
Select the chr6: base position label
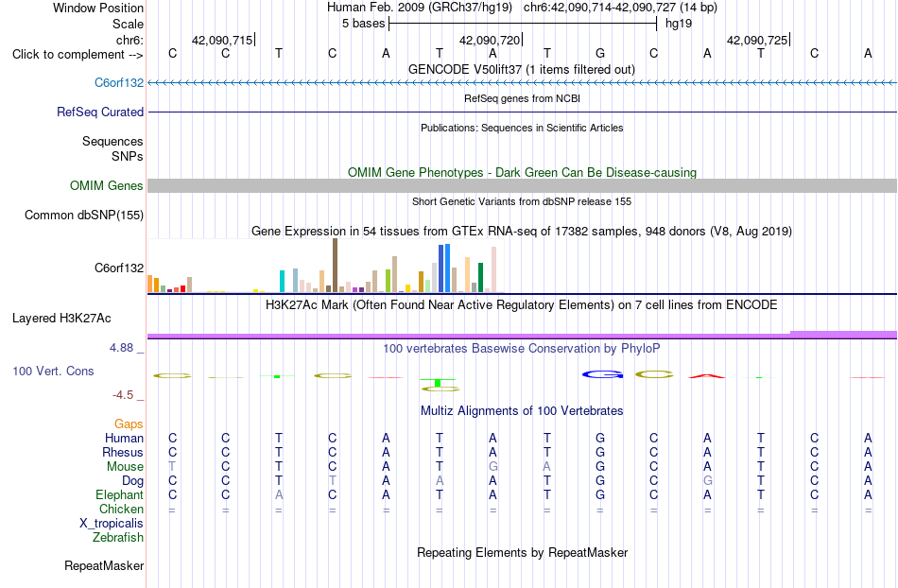click(x=130, y=40)
